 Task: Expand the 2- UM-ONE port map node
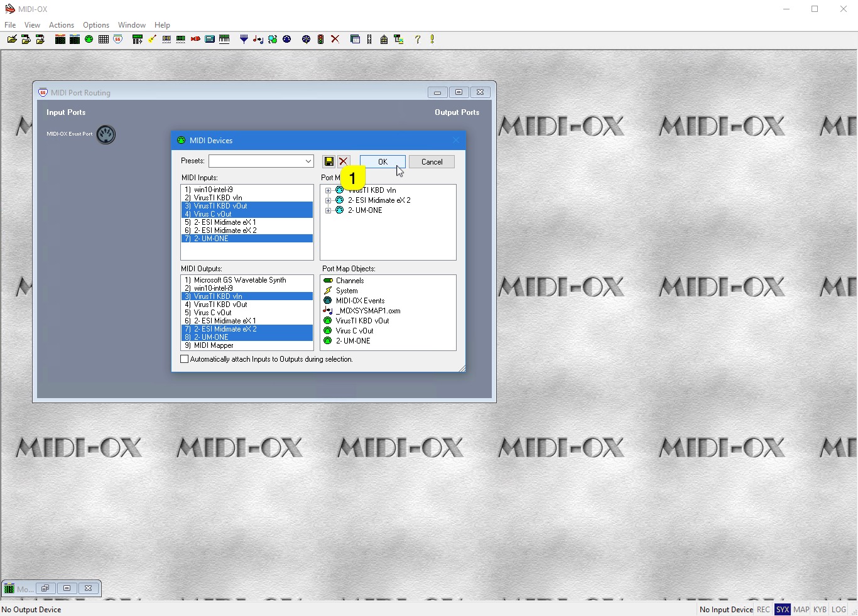click(x=329, y=210)
